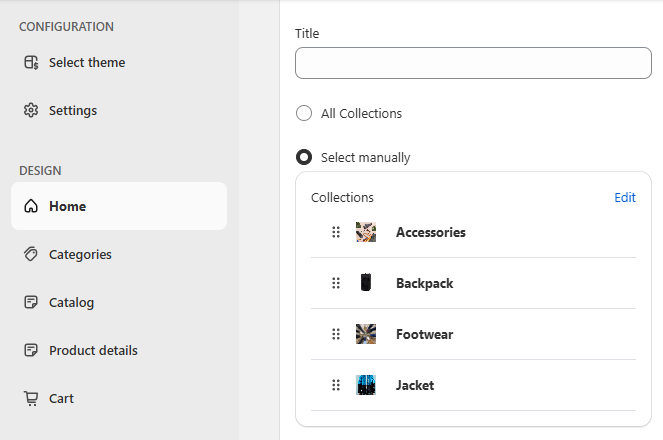Open the Product details page

pos(119,350)
